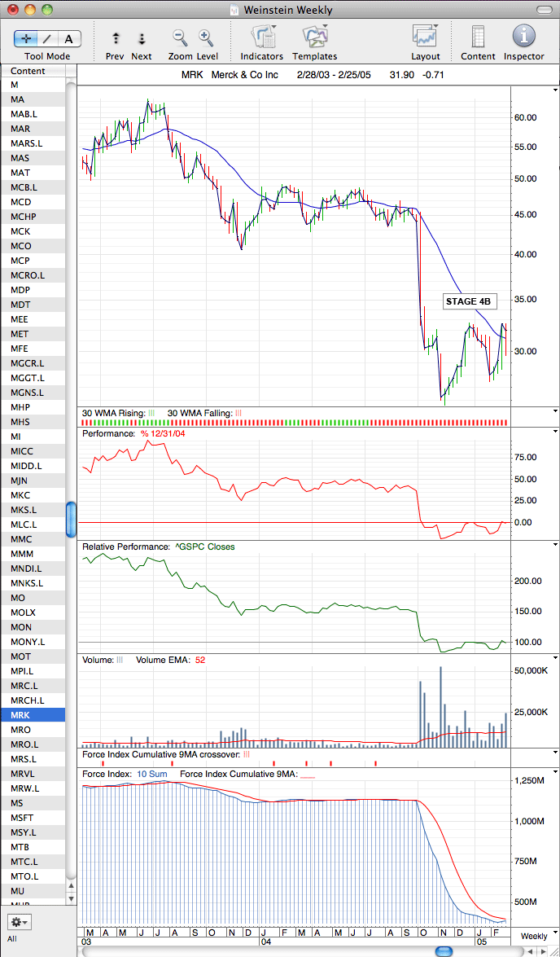Select MOLX in the symbol list
The height and width of the screenshot is (957, 560).
(x=33, y=612)
